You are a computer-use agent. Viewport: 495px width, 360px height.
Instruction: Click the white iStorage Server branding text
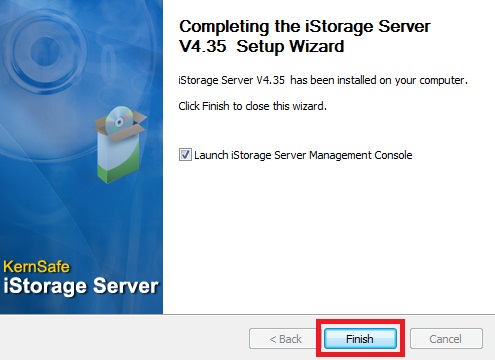(81, 286)
